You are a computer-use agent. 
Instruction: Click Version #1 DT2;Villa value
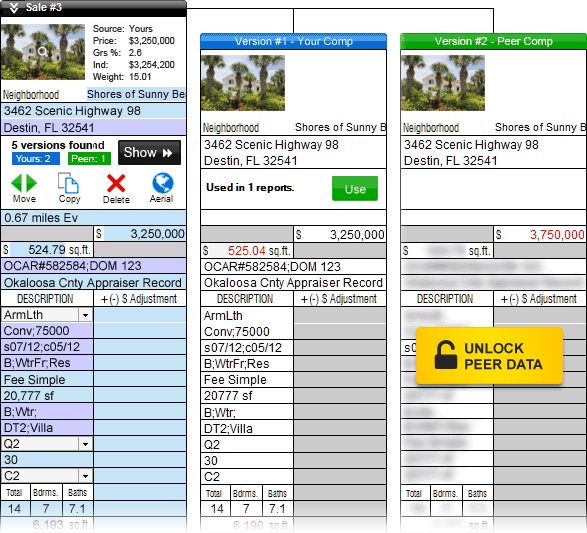point(228,429)
